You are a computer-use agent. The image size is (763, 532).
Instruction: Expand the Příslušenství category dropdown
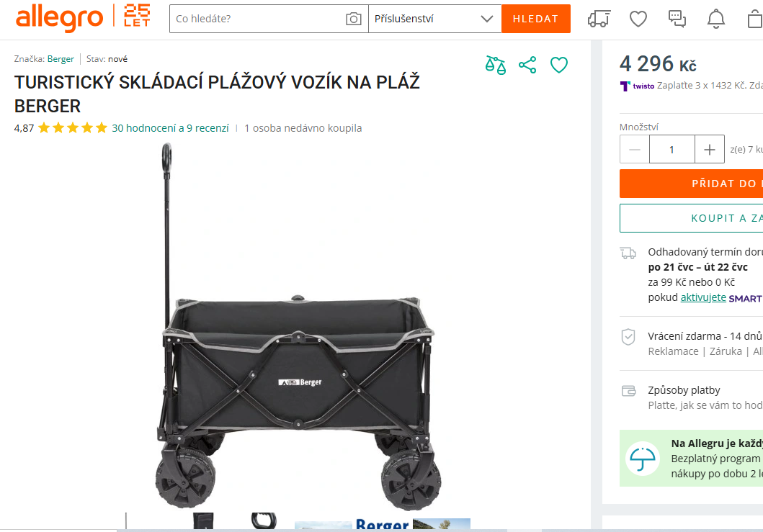pyautogui.click(x=434, y=19)
